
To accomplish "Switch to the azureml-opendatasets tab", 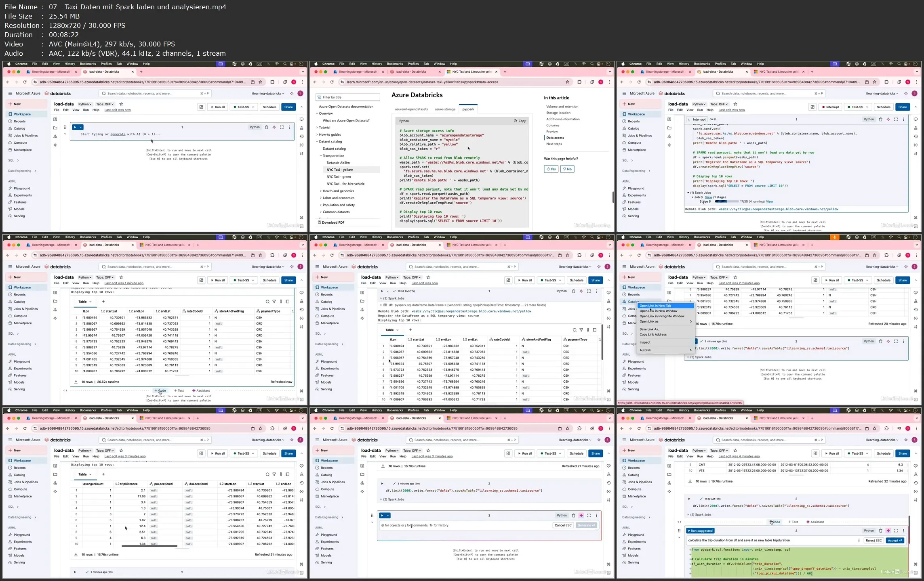I will click(x=411, y=109).
